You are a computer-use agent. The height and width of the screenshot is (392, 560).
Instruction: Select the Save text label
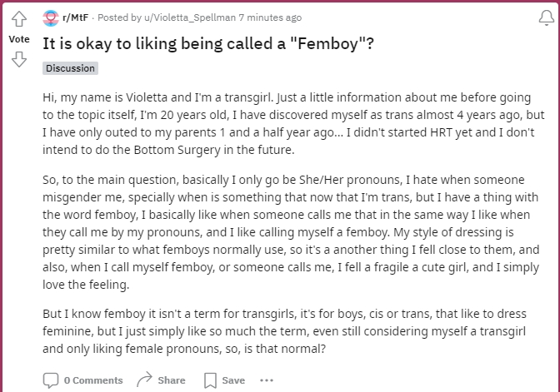click(x=233, y=380)
